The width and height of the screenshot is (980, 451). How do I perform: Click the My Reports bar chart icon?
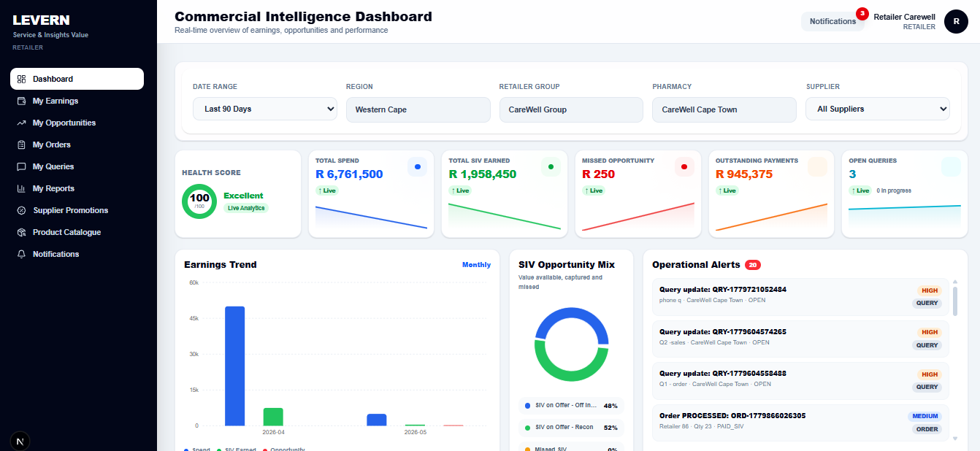(21, 188)
